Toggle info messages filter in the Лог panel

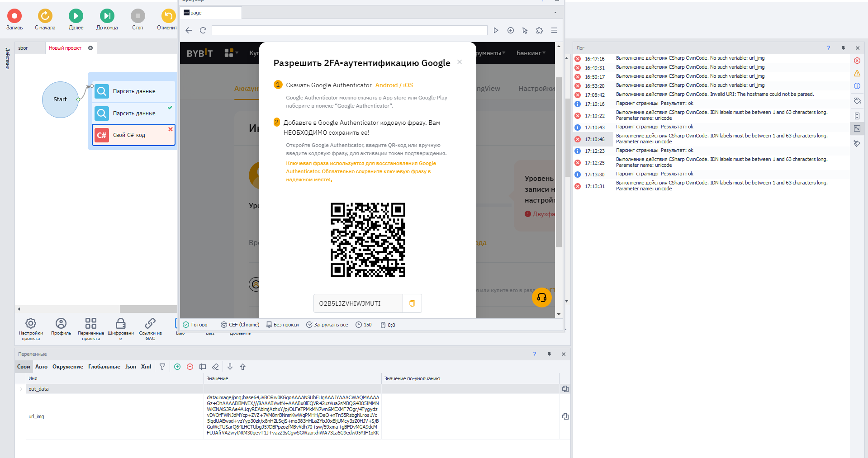pos(857,86)
